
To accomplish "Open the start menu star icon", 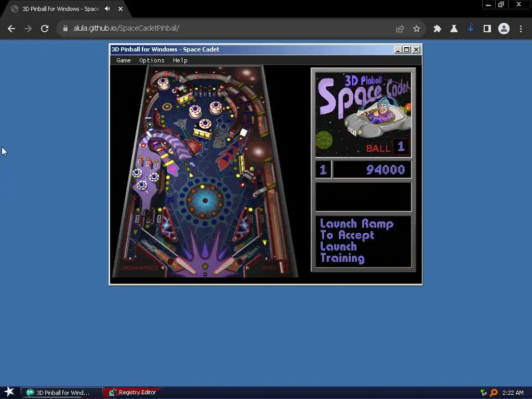I will click(x=9, y=392).
